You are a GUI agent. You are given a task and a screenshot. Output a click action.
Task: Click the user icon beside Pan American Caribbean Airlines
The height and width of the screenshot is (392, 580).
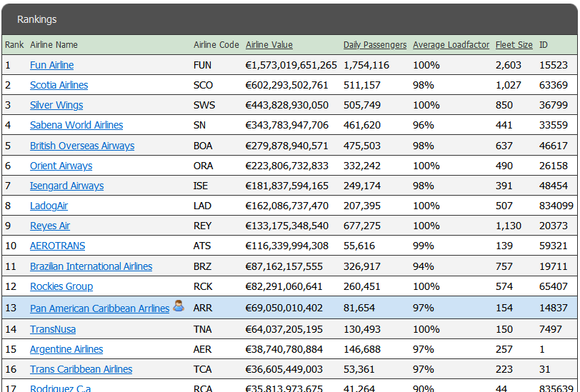pos(179,306)
